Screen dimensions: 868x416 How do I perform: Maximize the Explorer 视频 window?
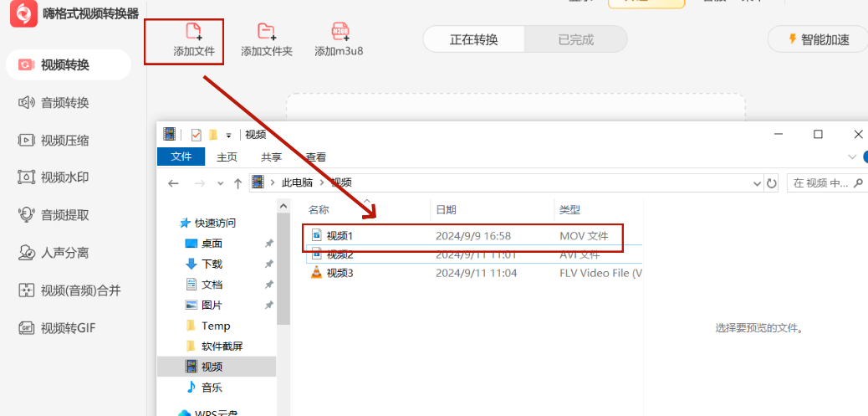coord(818,134)
